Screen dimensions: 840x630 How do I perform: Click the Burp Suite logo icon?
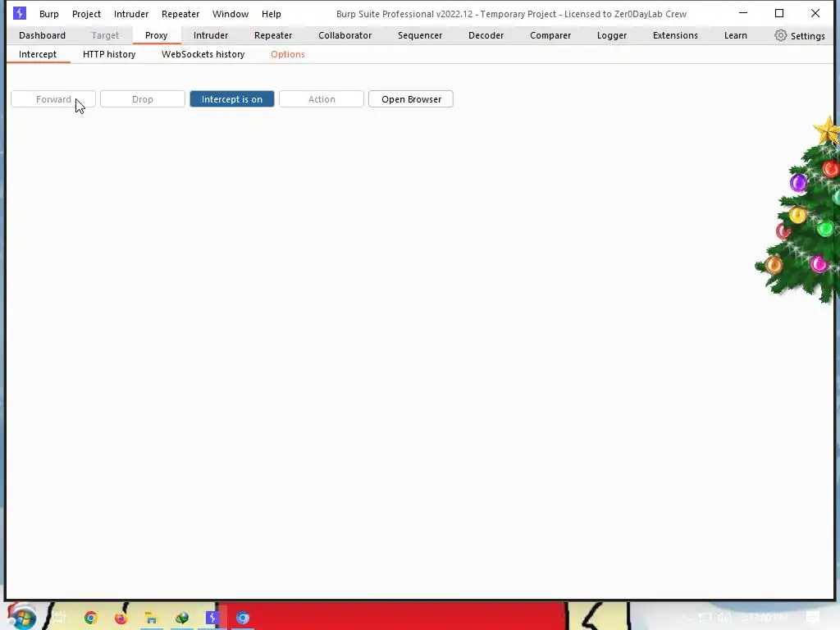[x=20, y=13]
